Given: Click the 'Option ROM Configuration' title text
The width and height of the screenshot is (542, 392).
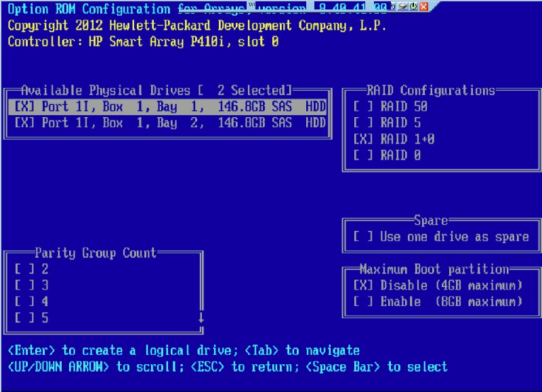Looking at the screenshot, I should pyautogui.click(x=89, y=9).
